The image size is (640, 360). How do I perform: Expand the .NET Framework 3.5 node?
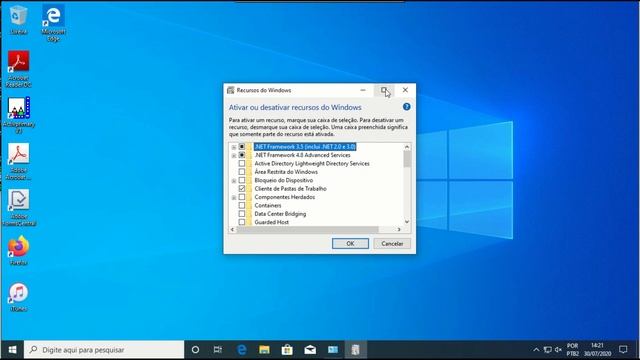click(234, 147)
